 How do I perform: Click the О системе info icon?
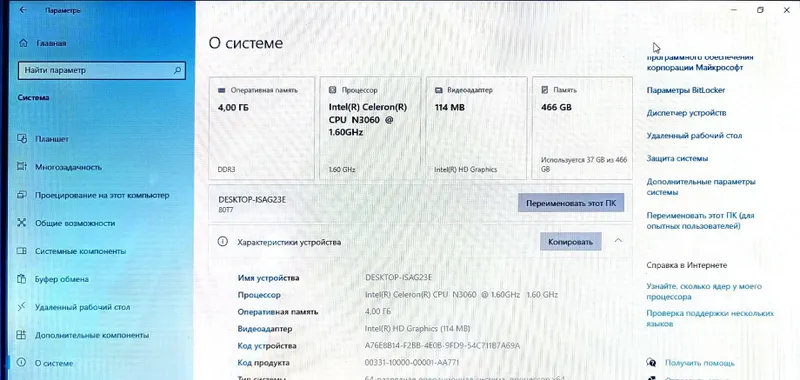21,363
